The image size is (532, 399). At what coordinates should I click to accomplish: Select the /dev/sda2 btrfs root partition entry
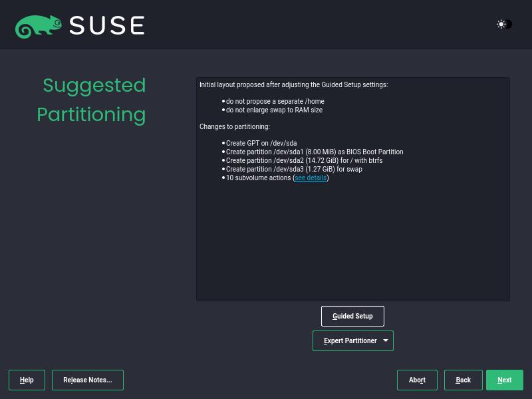point(304,160)
